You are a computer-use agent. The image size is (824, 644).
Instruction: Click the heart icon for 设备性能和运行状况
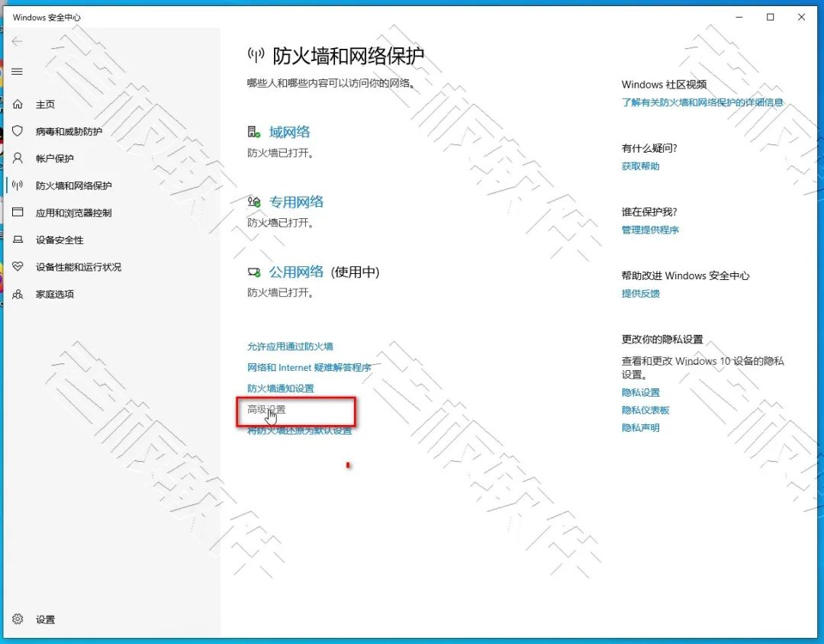pyautogui.click(x=18, y=266)
